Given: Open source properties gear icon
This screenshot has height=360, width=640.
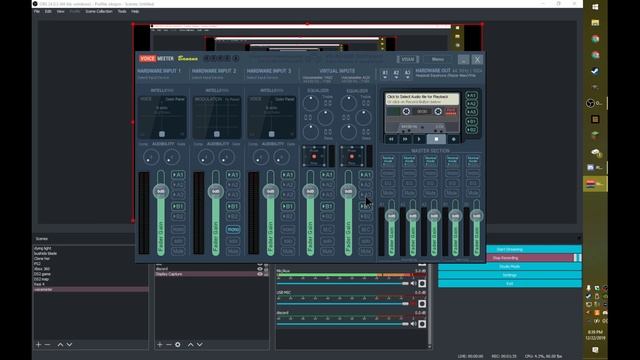Looking at the screenshot, I should [178, 344].
